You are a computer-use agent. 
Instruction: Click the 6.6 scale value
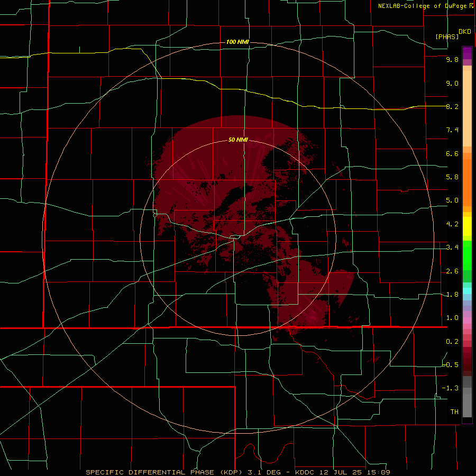452,153
